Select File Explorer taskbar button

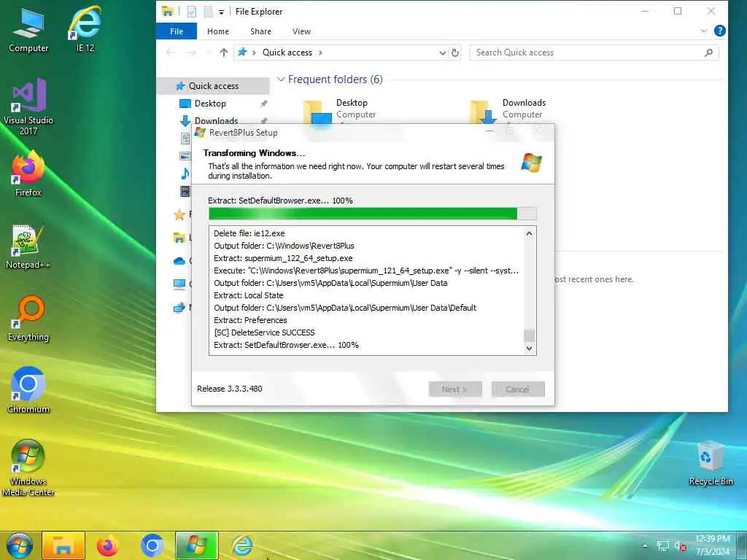tap(63, 545)
